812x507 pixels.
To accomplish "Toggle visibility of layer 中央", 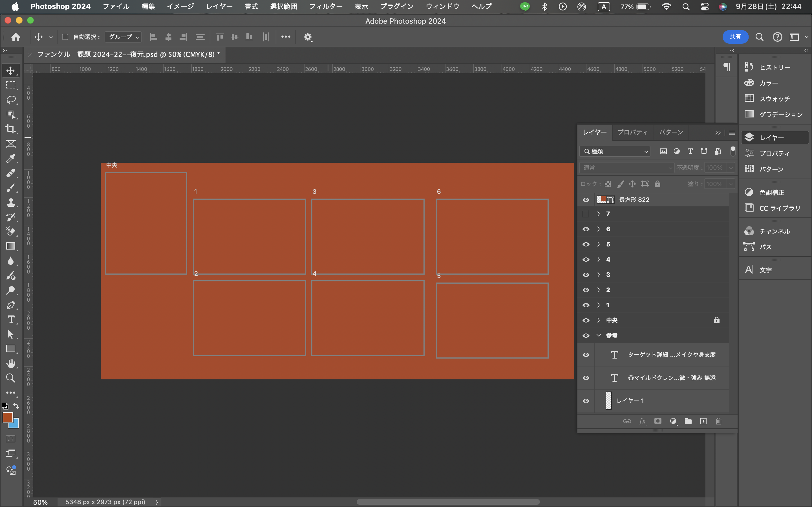I will click(586, 319).
